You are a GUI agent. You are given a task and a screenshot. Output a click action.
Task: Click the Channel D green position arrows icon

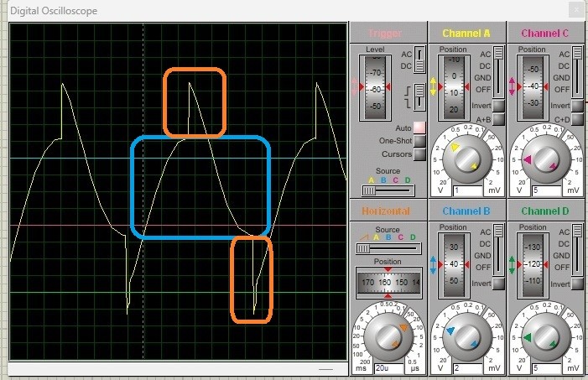click(512, 265)
